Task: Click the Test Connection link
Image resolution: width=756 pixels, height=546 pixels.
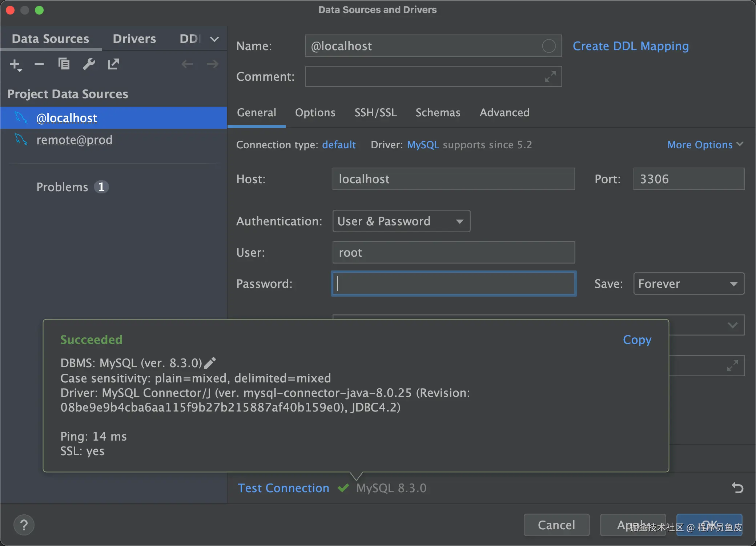Action: (x=283, y=488)
